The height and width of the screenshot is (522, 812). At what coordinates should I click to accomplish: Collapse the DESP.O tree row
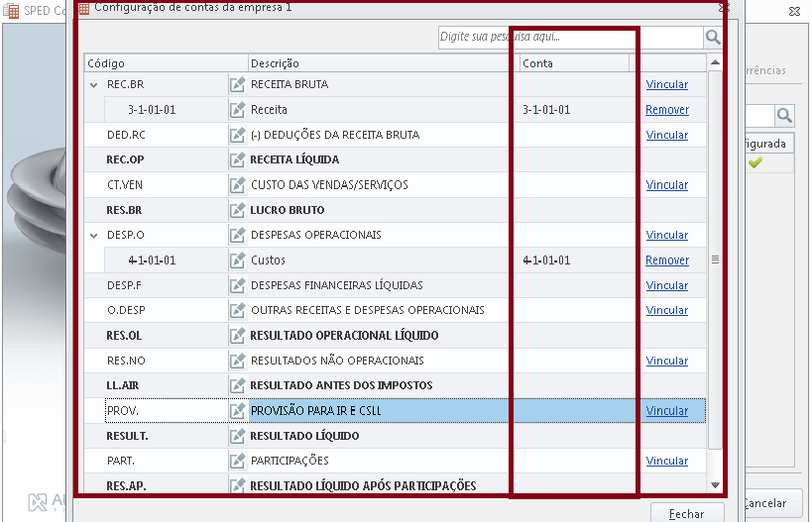(x=94, y=236)
